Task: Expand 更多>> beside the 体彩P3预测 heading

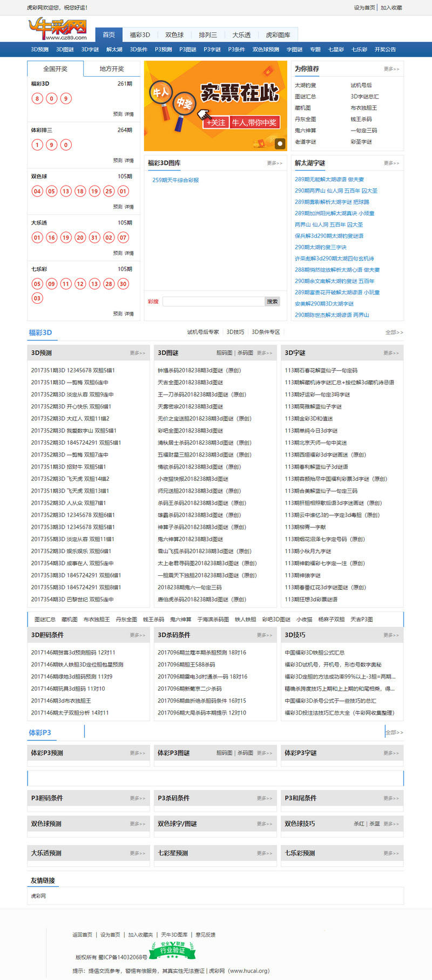Action: pyautogui.click(x=137, y=753)
